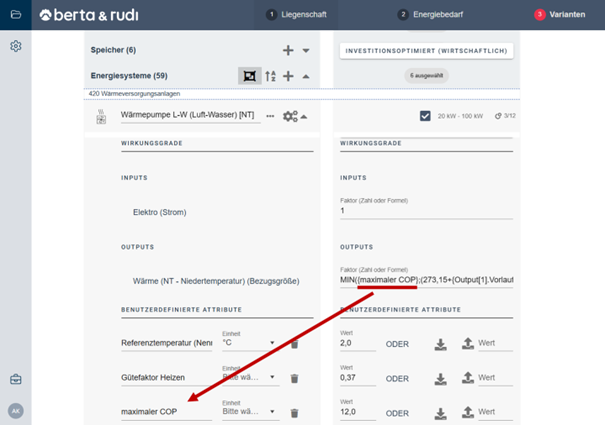Open settings gear in left sidebar
This screenshot has width=605, height=426.
[x=16, y=46]
